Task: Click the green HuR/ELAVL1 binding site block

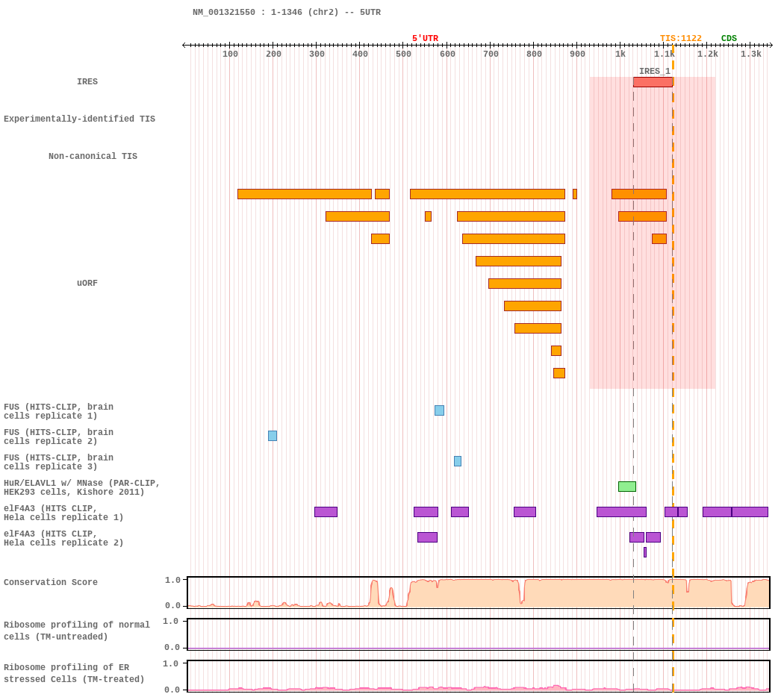Action: tap(627, 487)
